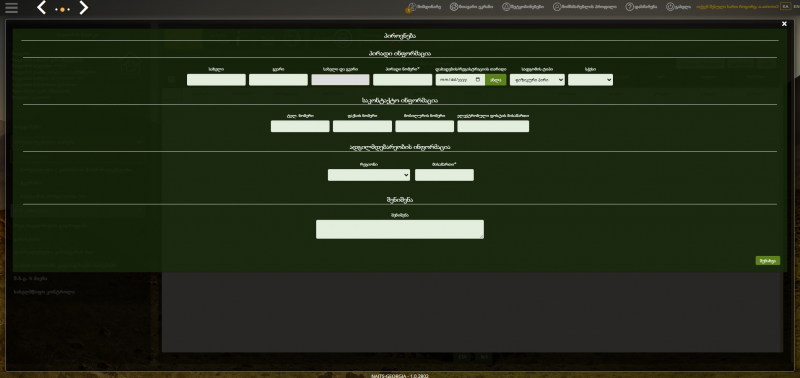The image size is (800, 378).
Task: Open the user profile top bar item
Action: pyautogui.click(x=585, y=7)
